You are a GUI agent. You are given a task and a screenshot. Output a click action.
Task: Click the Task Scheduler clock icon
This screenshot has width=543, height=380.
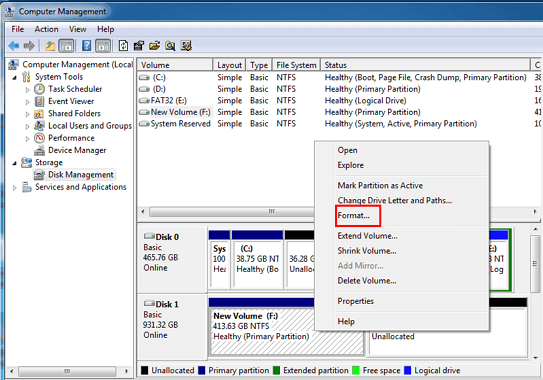(39, 89)
